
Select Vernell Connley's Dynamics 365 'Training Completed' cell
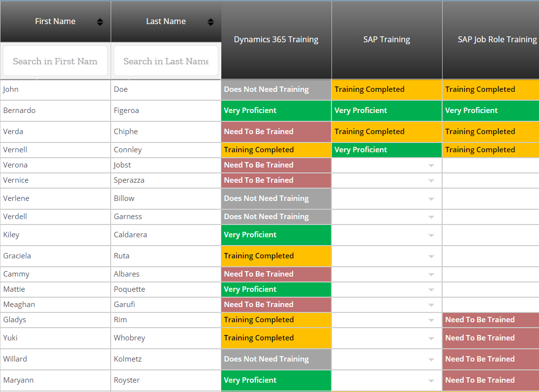point(276,150)
